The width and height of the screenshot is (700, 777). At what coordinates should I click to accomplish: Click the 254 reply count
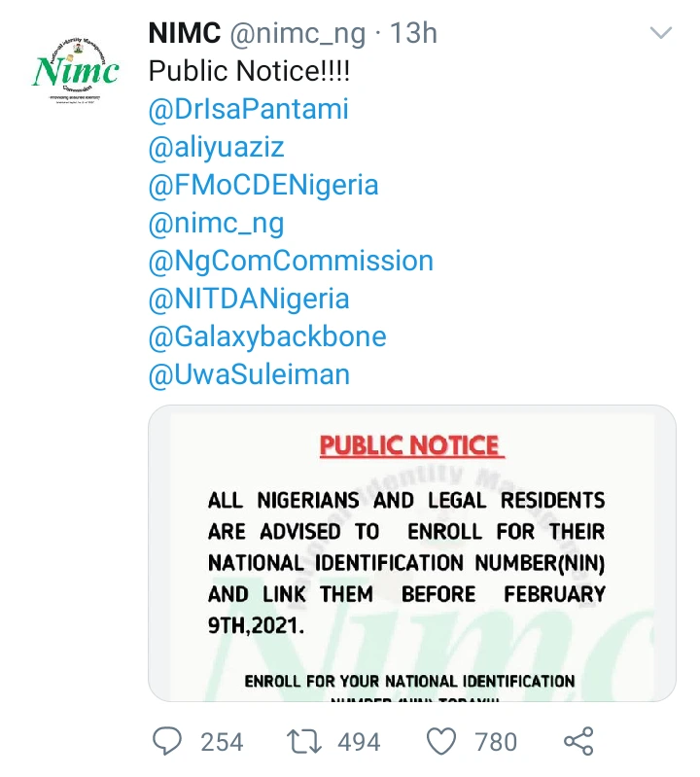coord(222,743)
